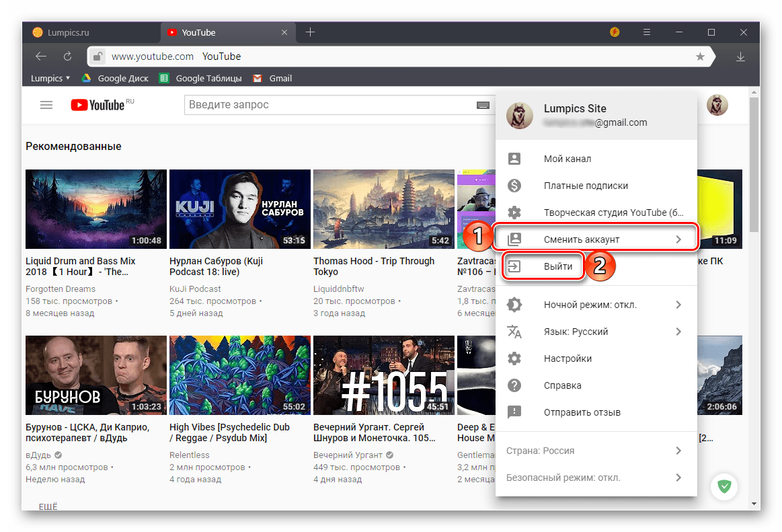
Task: Select paid subscriptions menu entry
Action: (x=596, y=186)
